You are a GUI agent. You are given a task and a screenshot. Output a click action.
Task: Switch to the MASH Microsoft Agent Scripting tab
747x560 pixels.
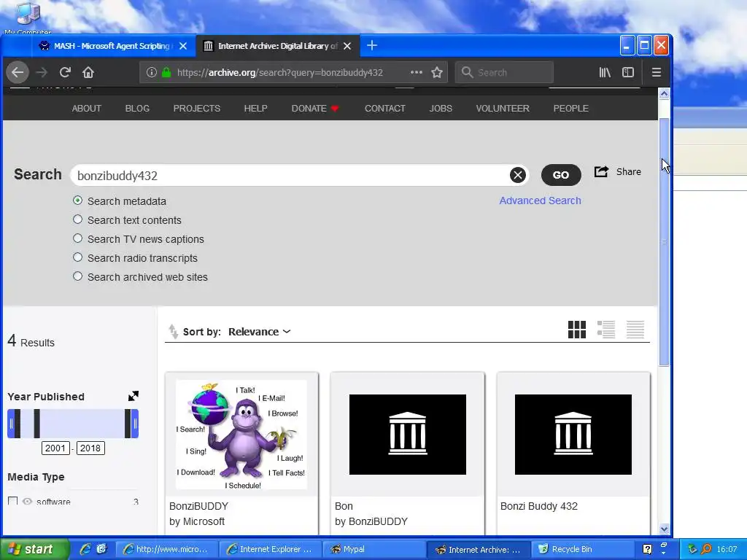[x=112, y=46]
